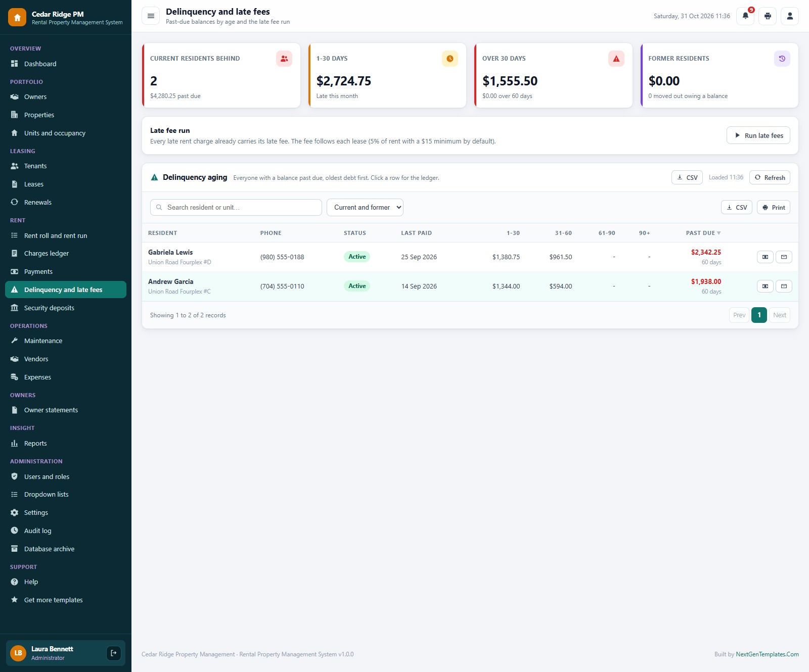Send email icon for Andrew Garcia

tap(784, 286)
